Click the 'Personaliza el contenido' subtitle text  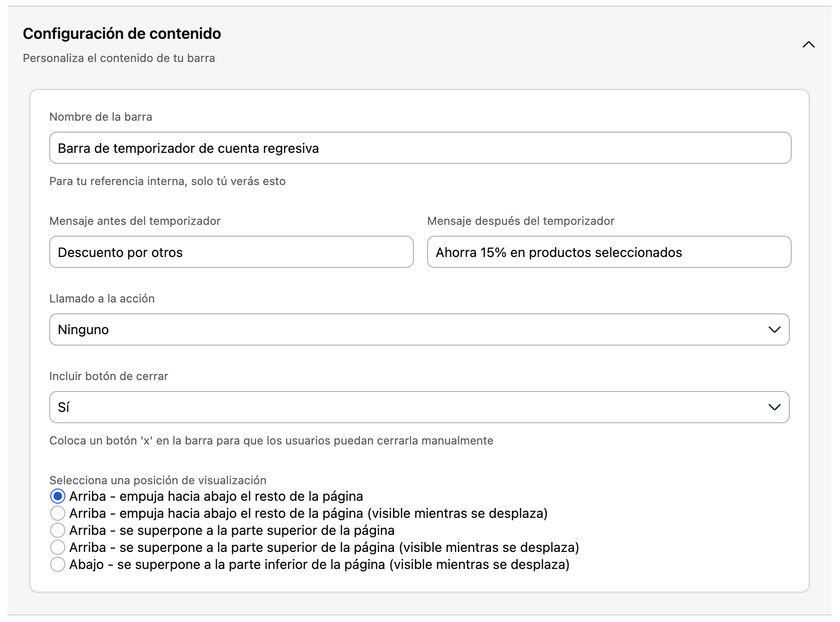[x=118, y=58]
